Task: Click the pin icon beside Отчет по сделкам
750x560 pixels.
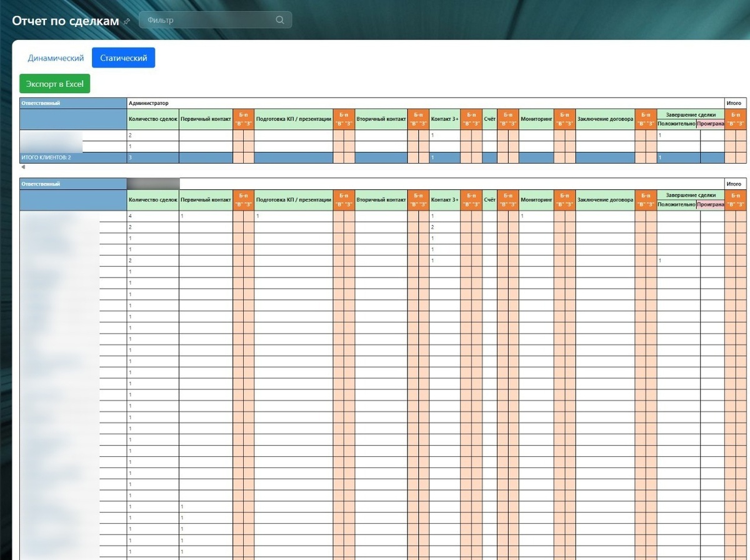Action: (x=127, y=21)
